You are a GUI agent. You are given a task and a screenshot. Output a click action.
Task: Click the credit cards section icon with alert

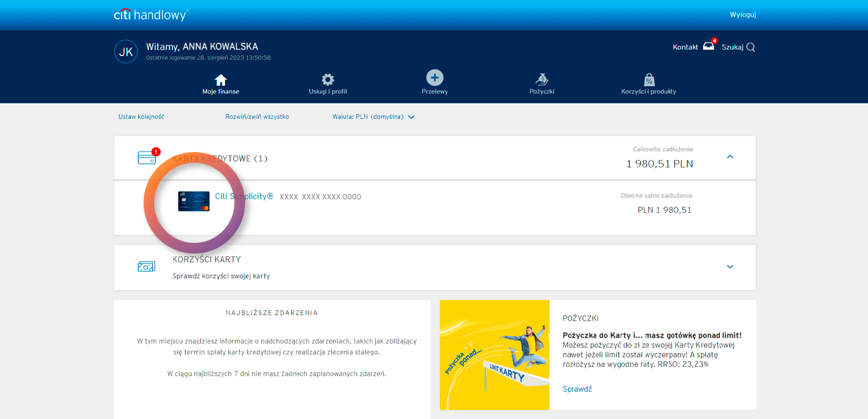(147, 157)
